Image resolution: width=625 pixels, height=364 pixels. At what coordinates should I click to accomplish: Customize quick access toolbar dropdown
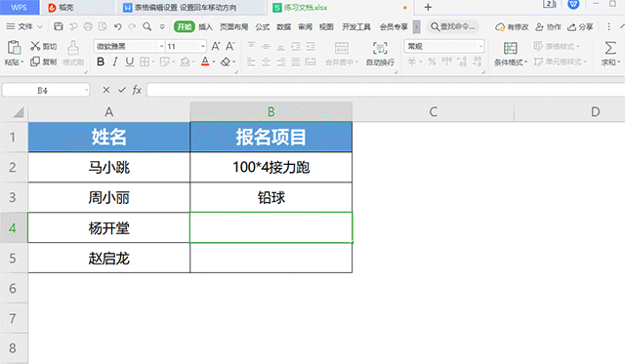coord(162,26)
